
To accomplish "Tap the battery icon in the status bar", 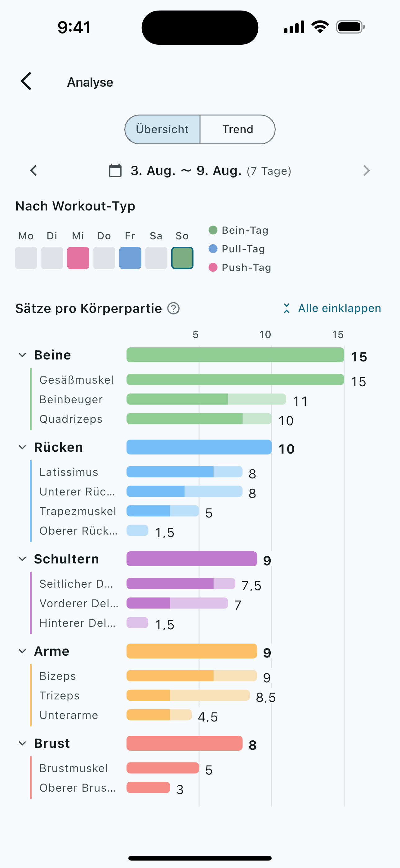I will click(x=350, y=27).
